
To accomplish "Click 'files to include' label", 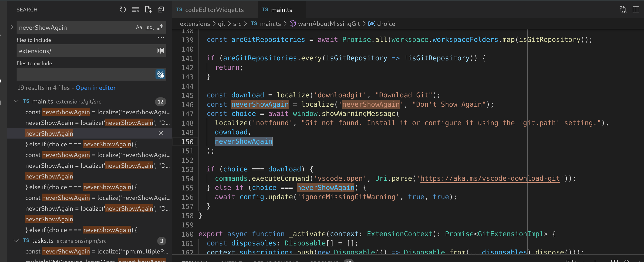I will click(34, 40).
